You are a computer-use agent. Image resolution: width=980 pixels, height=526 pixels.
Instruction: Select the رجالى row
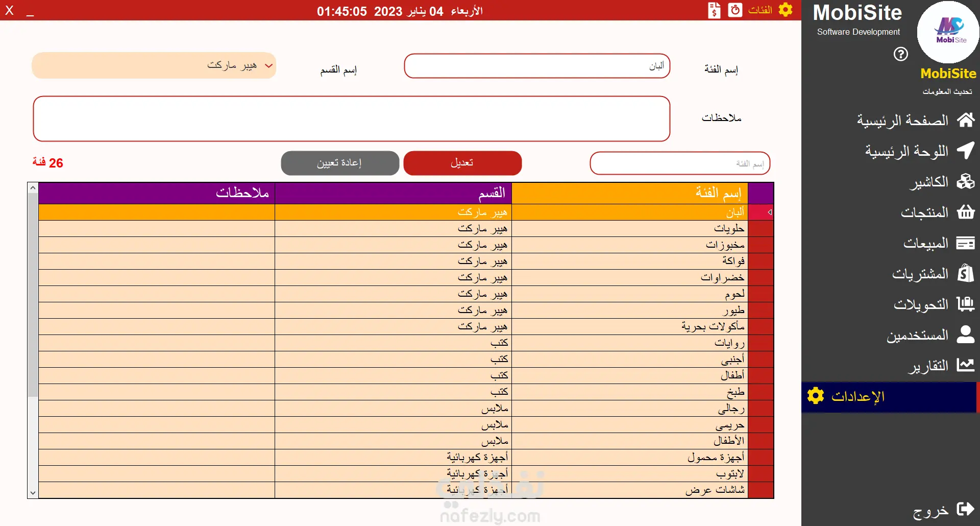(406, 408)
